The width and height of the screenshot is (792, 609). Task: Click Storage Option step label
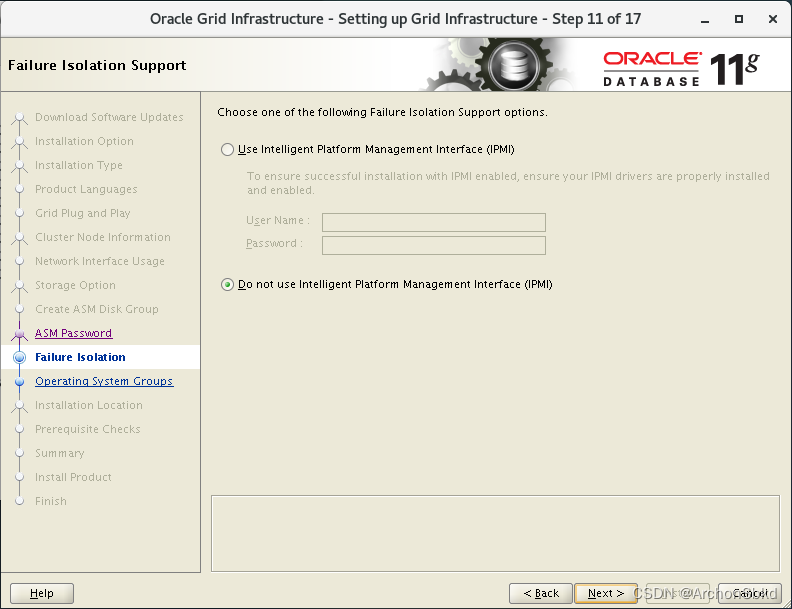point(75,285)
